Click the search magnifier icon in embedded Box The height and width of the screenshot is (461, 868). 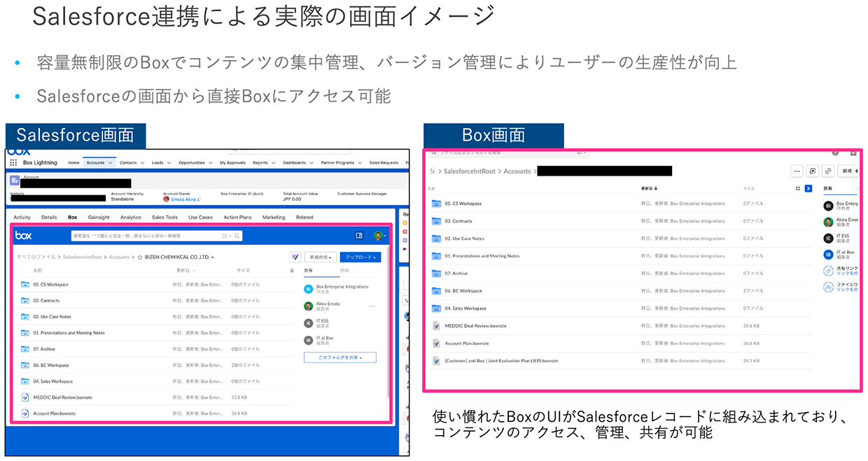pyautogui.click(x=237, y=236)
